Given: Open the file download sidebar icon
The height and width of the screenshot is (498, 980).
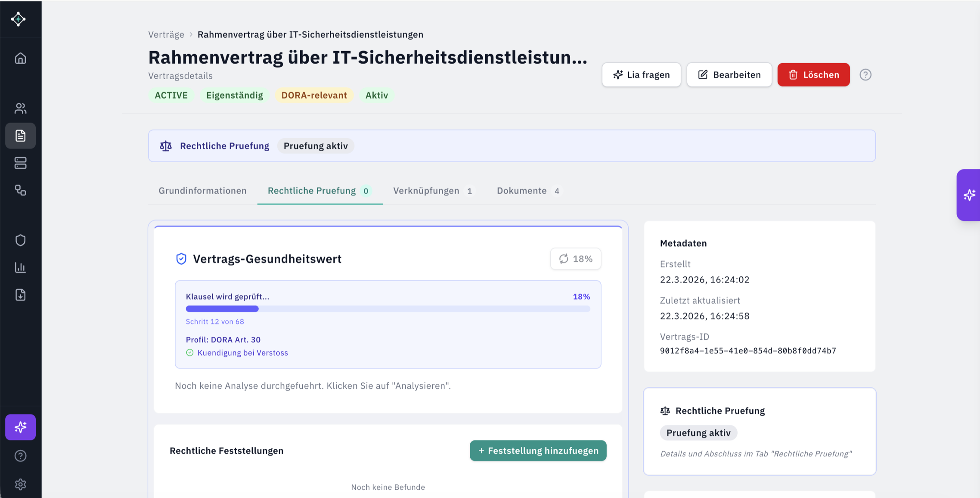Looking at the screenshot, I should click(20, 295).
